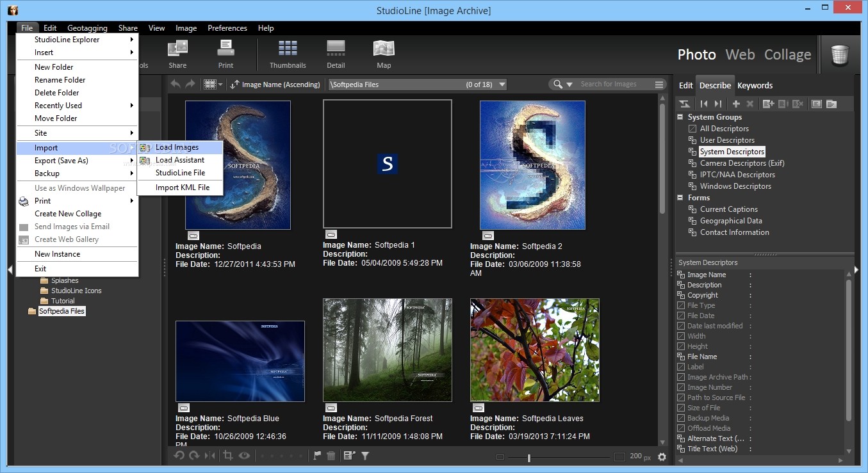Open the descriptor edit list icon

click(349, 456)
